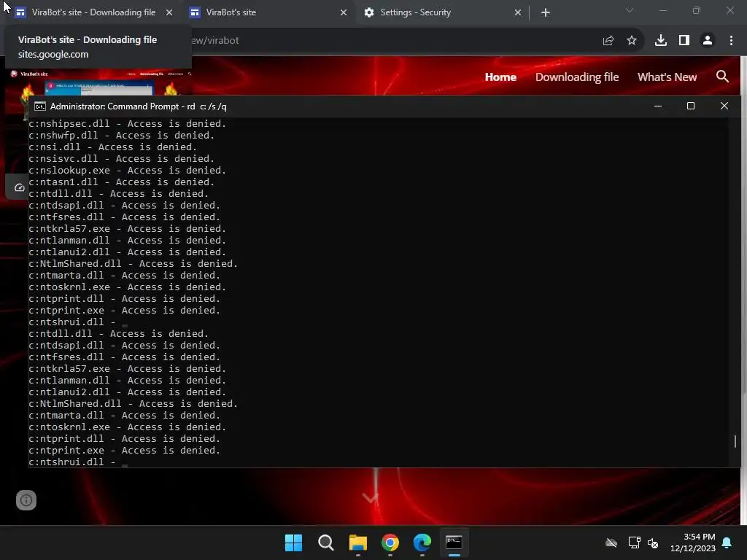Screen dimensions: 747x560
Task: Maximize the Command Prompt window
Action: click(x=691, y=106)
